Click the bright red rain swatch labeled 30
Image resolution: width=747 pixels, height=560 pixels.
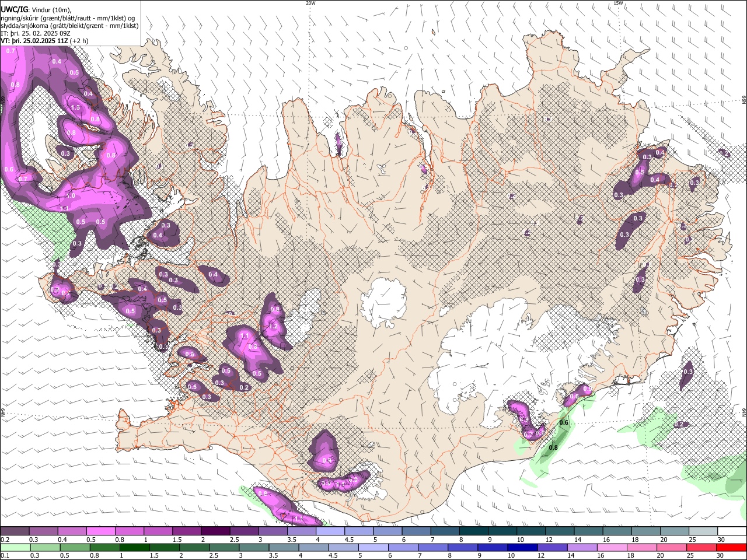[732, 547]
